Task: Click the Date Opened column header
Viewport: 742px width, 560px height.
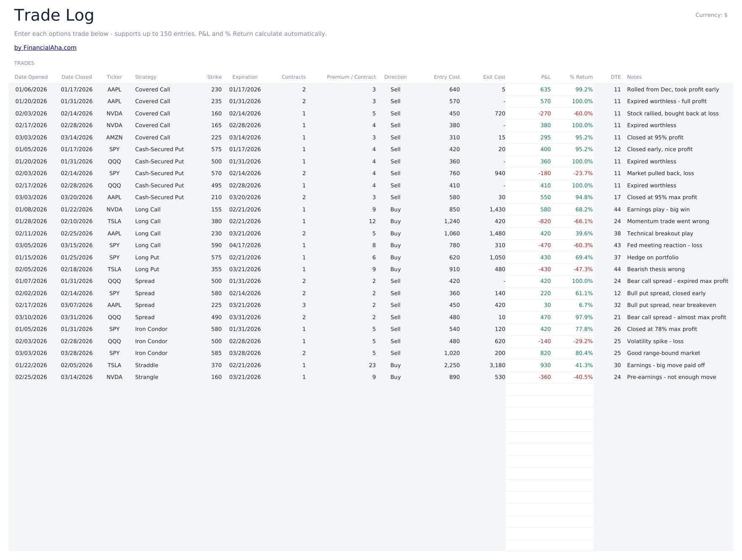Action: pos(31,77)
